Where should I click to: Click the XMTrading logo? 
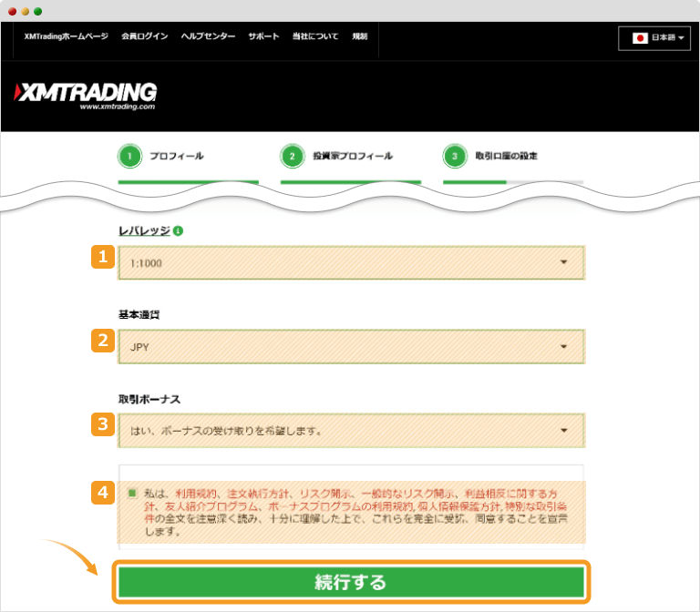(86, 96)
